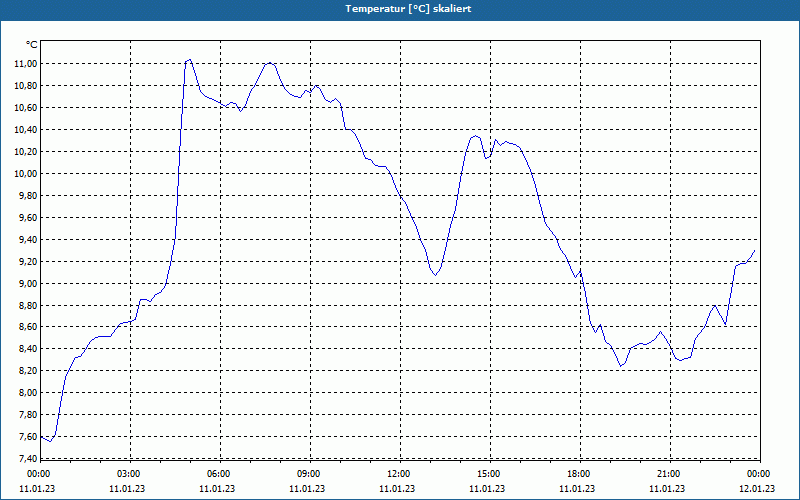Click the '9,20' y-axis label
Image resolution: width=800 pixels, height=500 pixels.
pyautogui.click(x=30, y=261)
